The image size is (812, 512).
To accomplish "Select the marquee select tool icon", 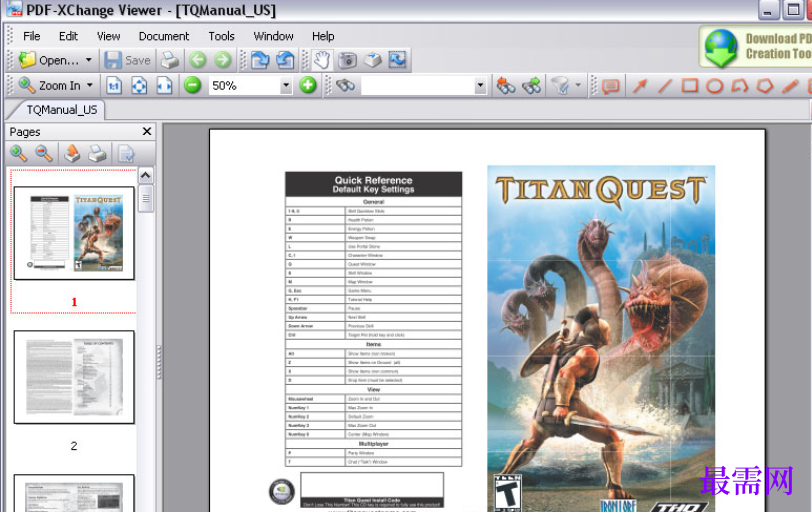I will coord(398,60).
